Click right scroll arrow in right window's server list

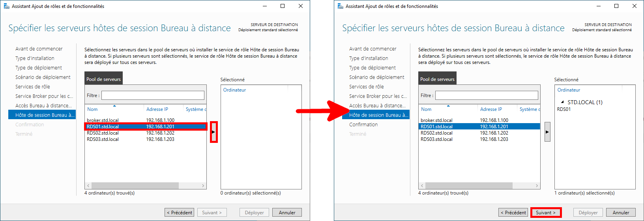537,185
